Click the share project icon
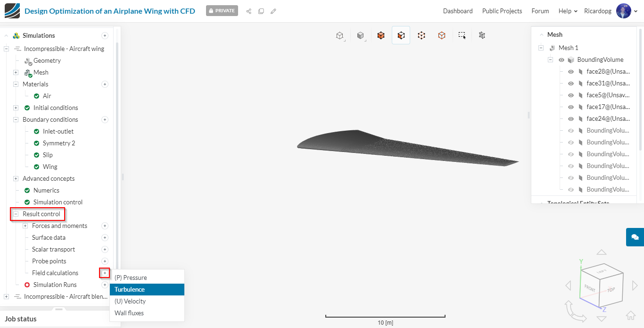Screen dimensions: 644x328 coord(249,11)
